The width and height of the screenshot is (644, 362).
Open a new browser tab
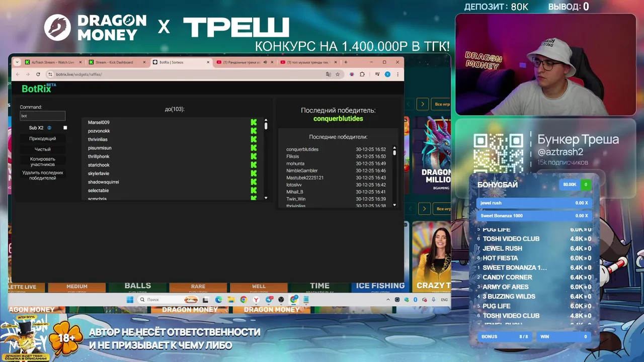pos(346,62)
